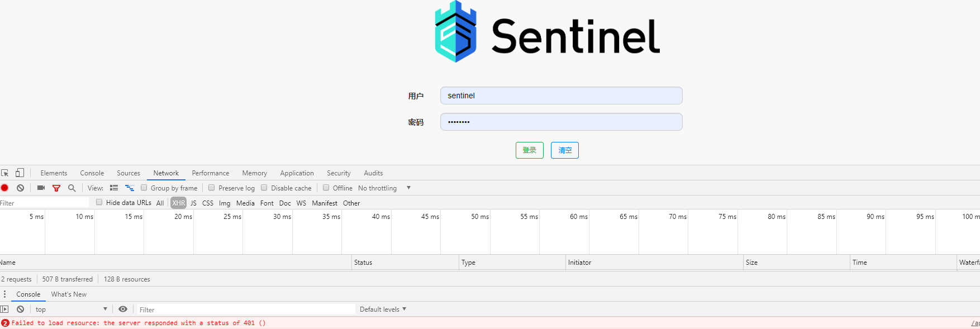
Task: Filter by CSS requests
Action: (x=208, y=203)
